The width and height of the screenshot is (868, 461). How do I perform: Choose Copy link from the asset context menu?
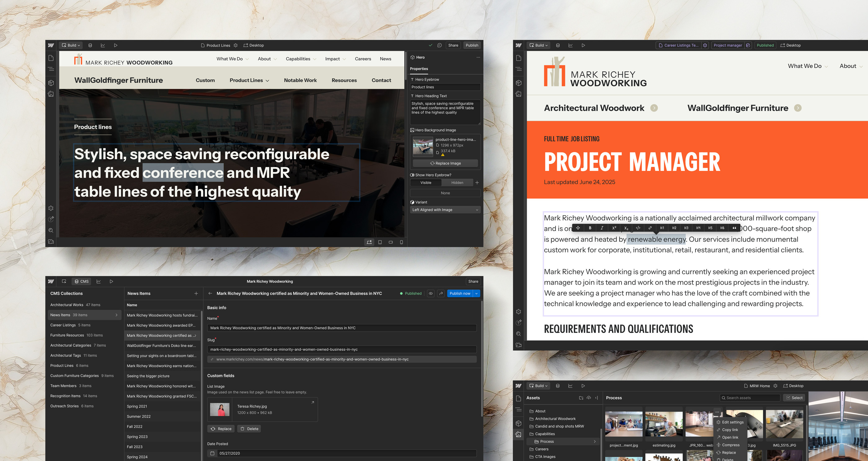(x=730, y=430)
